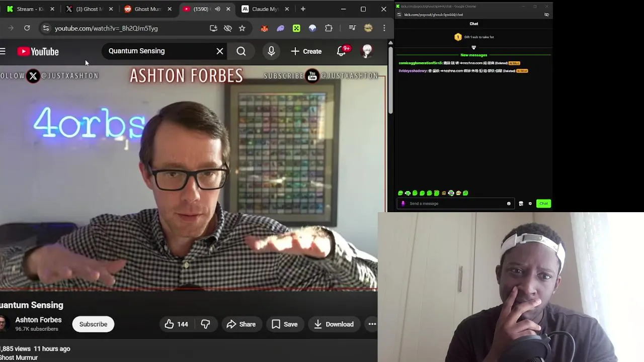
Task: Click the Ghost Murmur hashtag text
Action: (19, 358)
